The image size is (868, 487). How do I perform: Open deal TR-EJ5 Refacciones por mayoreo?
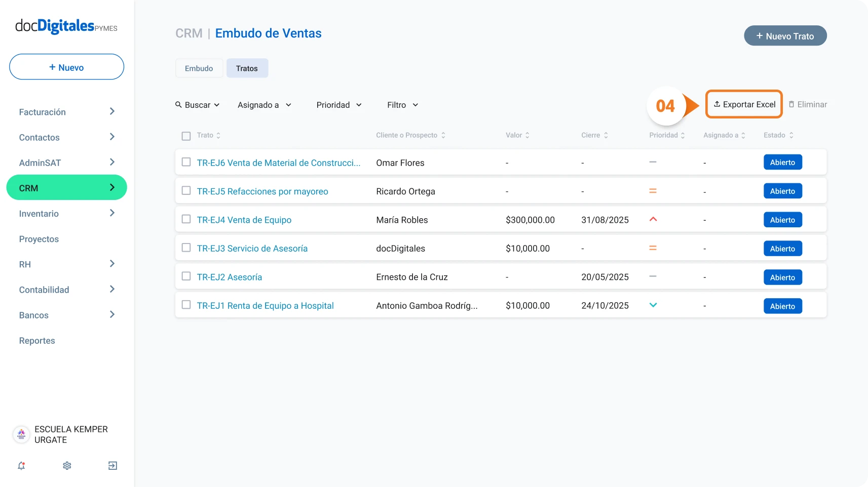pos(262,191)
